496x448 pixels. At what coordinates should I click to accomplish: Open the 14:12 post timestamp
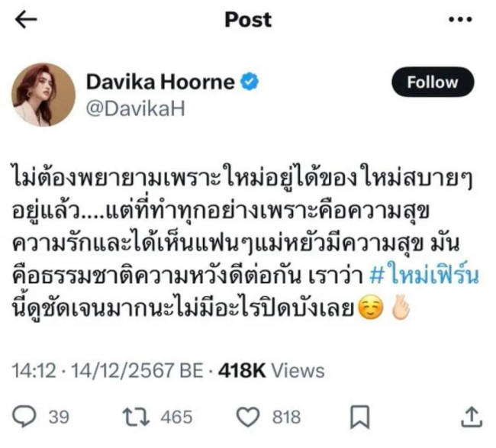(34, 370)
